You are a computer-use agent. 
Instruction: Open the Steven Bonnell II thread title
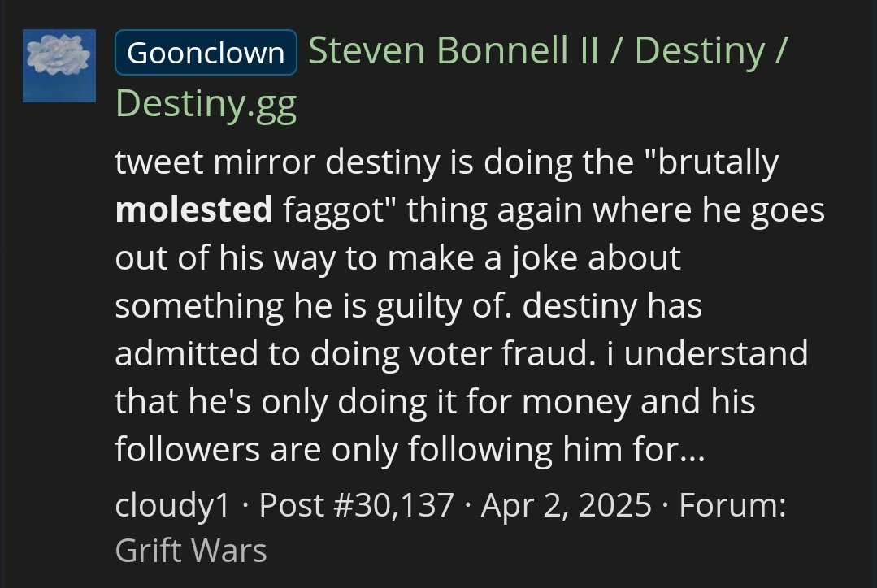[x=456, y=52]
